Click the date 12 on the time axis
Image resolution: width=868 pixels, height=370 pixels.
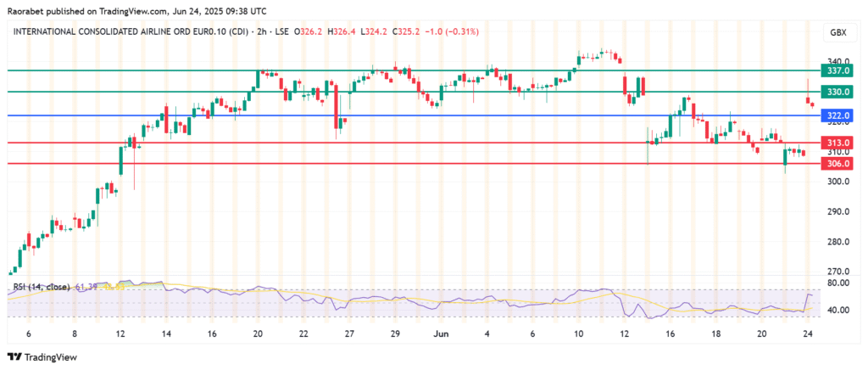tap(120, 334)
